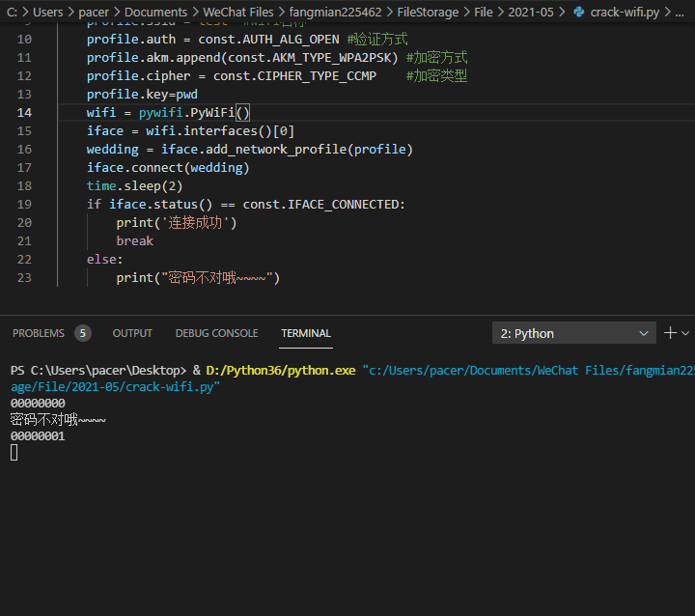Switch to the PROBLEMS panel tab

pyautogui.click(x=39, y=333)
